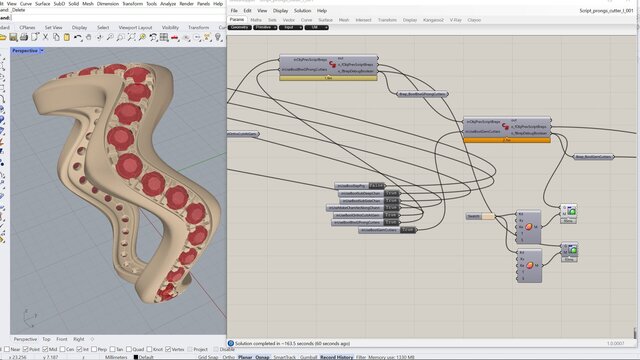This screenshot has width=640, height=360.
Task: Click the Undo arrow icon
Action: [x=78, y=38]
